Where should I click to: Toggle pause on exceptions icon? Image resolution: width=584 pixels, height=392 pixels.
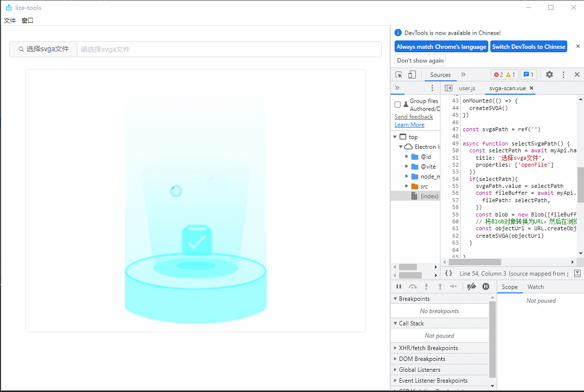[486, 286]
